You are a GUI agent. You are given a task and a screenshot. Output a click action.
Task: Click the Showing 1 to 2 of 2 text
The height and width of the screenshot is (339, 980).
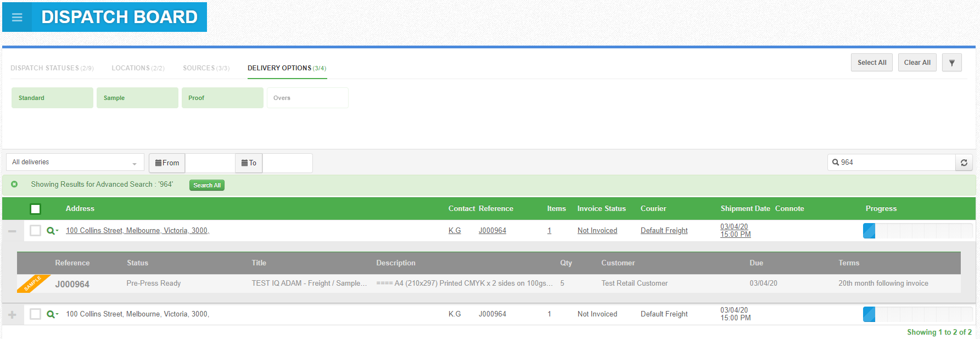pyautogui.click(x=939, y=332)
